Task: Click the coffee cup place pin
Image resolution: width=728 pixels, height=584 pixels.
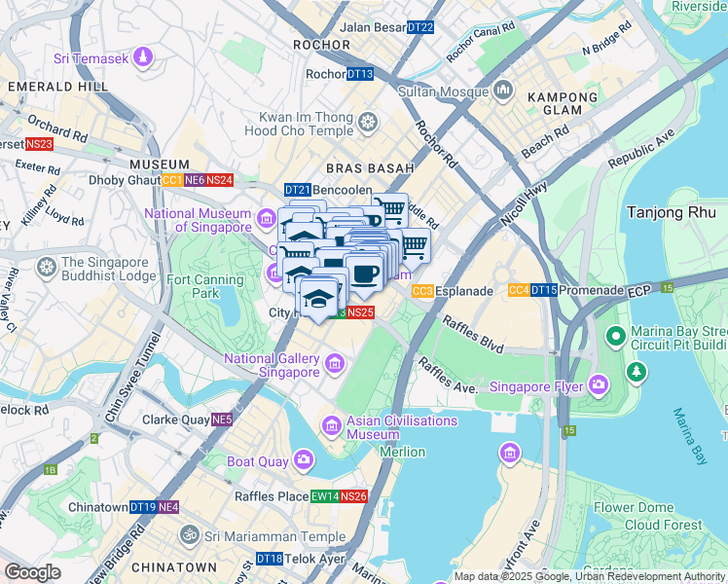Action: tap(365, 275)
